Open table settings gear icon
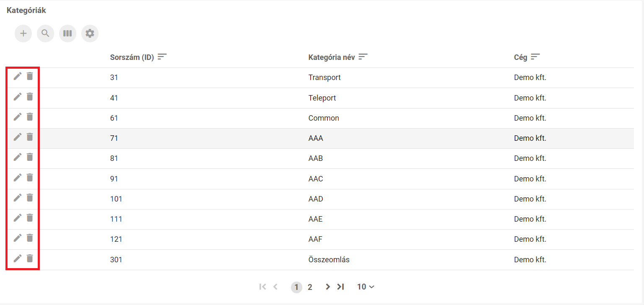The width and height of the screenshot is (644, 305). point(90,34)
